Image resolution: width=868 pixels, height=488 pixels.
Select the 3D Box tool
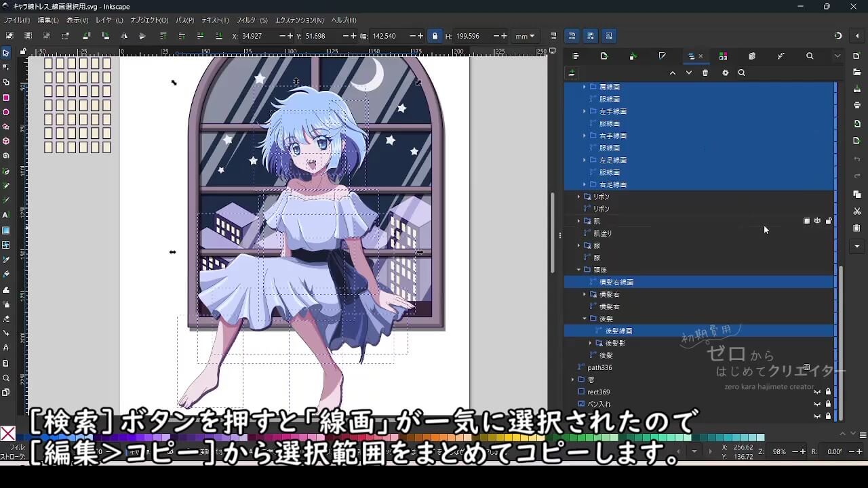(x=6, y=141)
